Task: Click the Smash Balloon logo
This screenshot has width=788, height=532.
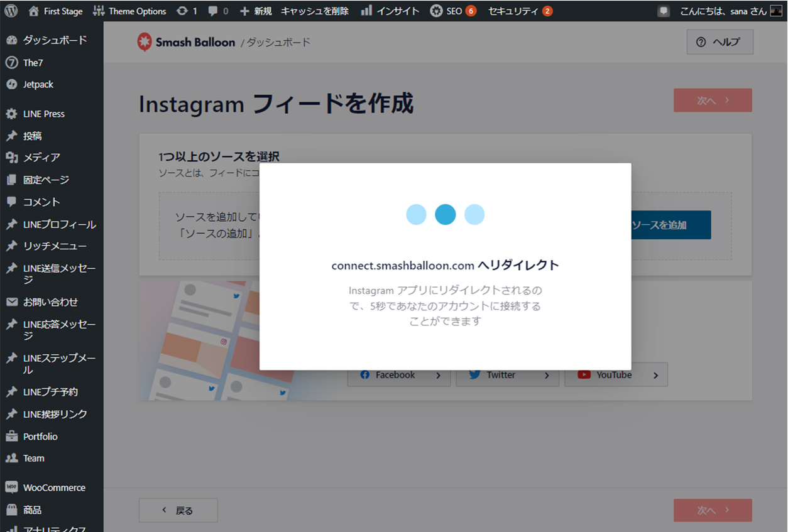Action: click(186, 42)
